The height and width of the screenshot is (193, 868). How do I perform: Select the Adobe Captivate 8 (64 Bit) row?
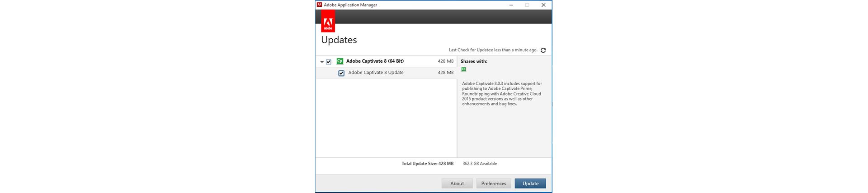375,61
